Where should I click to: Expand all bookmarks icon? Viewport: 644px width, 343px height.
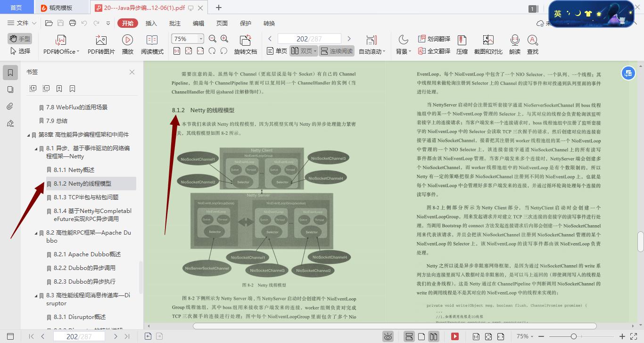33,88
